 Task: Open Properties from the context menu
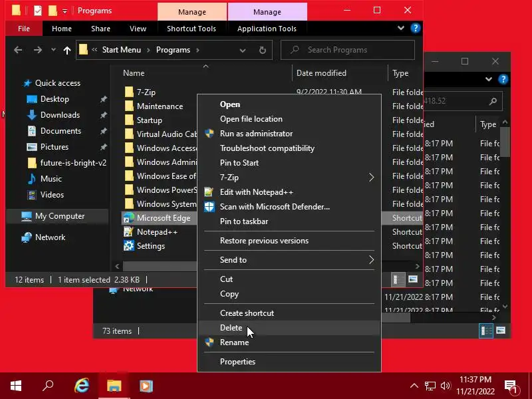click(x=289, y=362)
